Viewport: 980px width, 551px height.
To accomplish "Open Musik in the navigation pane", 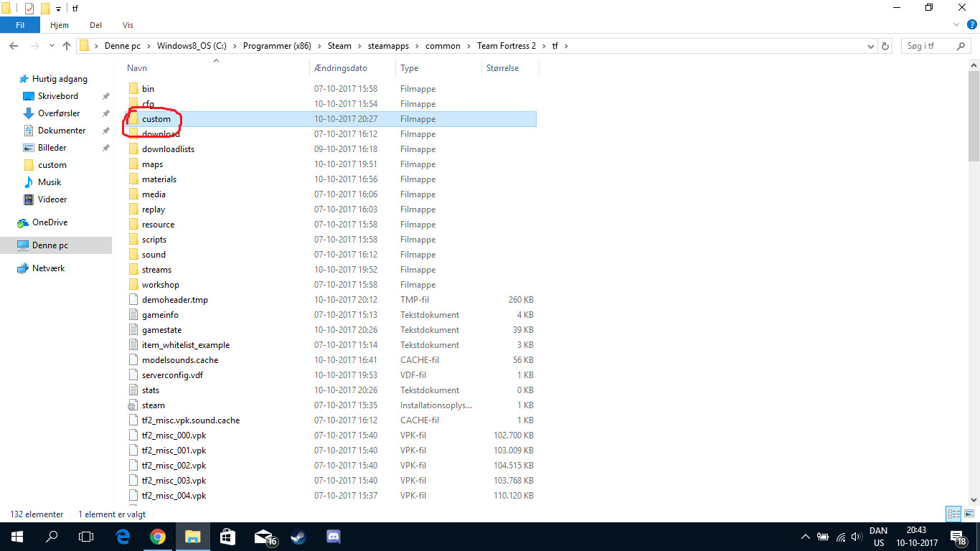I will (x=50, y=182).
